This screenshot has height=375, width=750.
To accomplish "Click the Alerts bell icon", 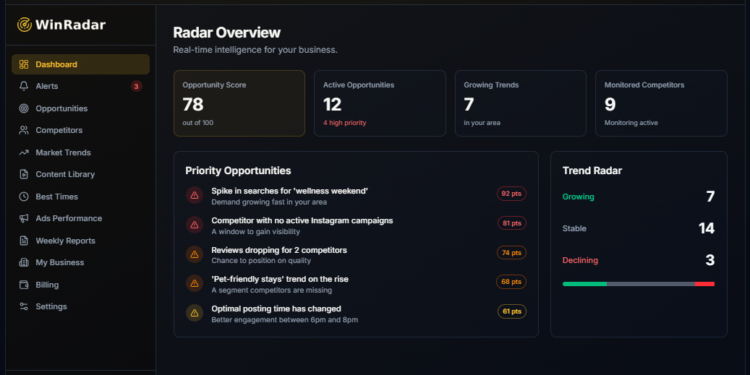I will (x=23, y=86).
